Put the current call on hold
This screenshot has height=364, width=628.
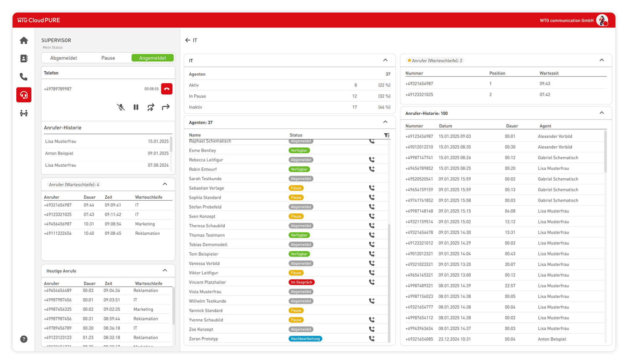(x=136, y=107)
